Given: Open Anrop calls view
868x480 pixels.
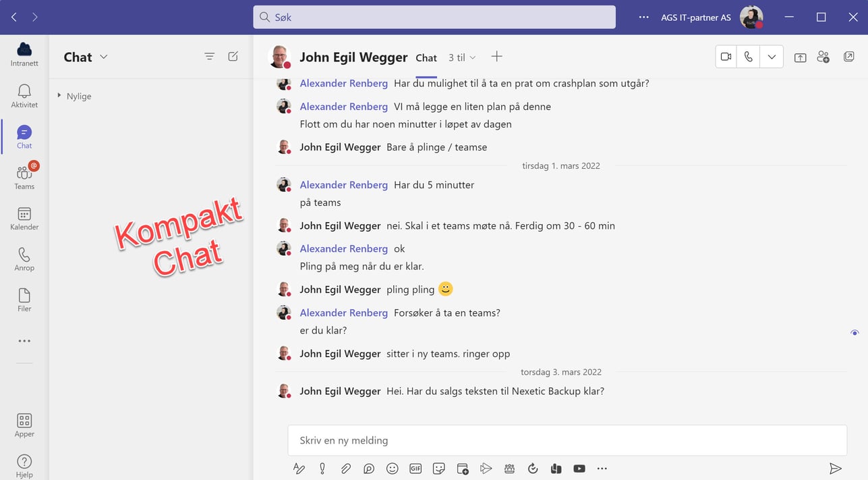Looking at the screenshot, I should [24, 259].
